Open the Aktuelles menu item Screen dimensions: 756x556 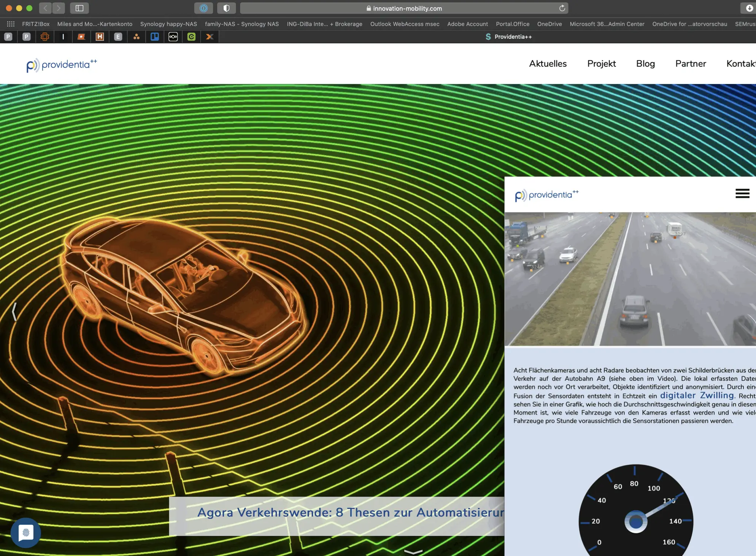548,64
